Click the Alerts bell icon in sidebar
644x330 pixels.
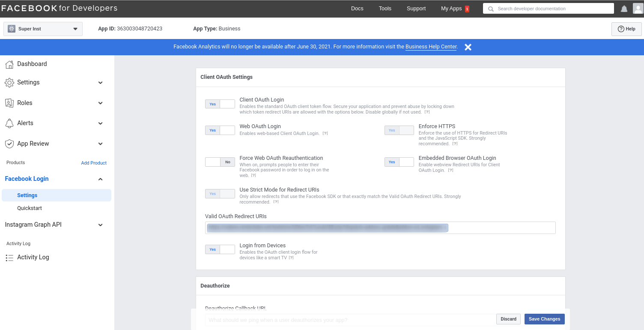[9, 123]
